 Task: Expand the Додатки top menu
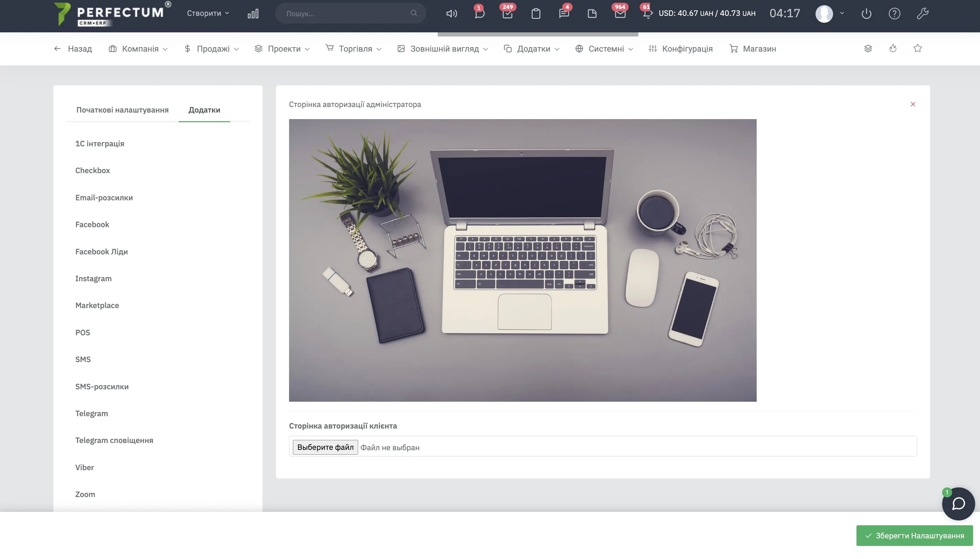tap(532, 49)
